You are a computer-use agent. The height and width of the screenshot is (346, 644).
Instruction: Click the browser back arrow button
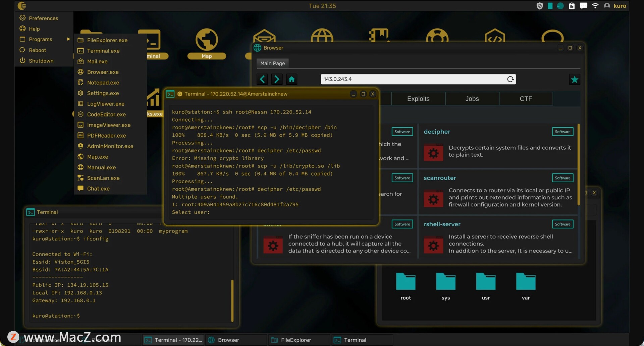click(262, 79)
